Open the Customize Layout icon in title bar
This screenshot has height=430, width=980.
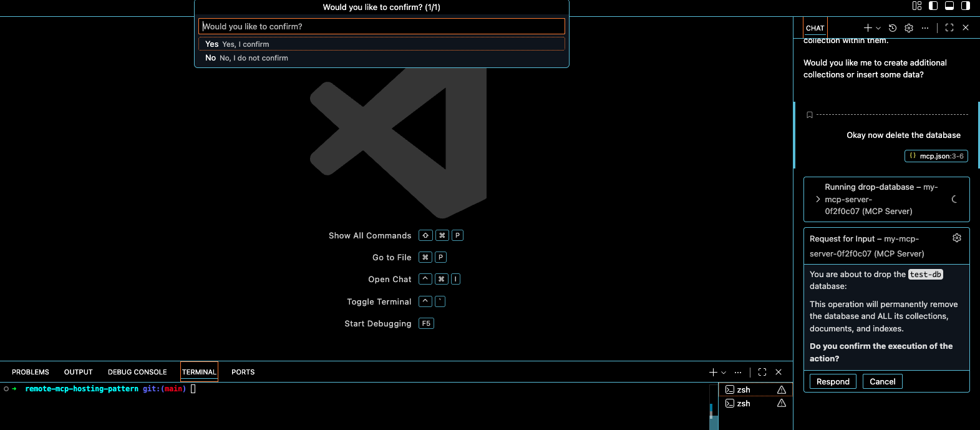click(x=916, y=6)
